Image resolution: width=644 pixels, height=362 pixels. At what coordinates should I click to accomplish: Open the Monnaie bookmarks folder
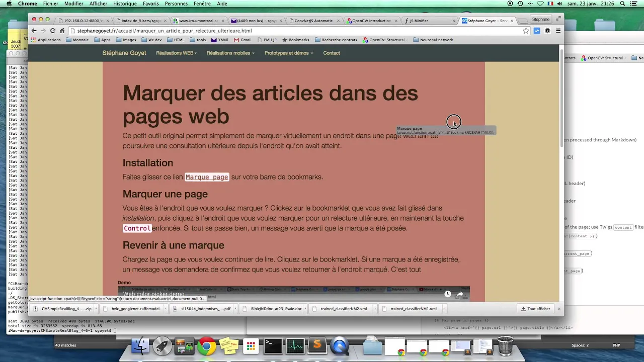[77, 40]
